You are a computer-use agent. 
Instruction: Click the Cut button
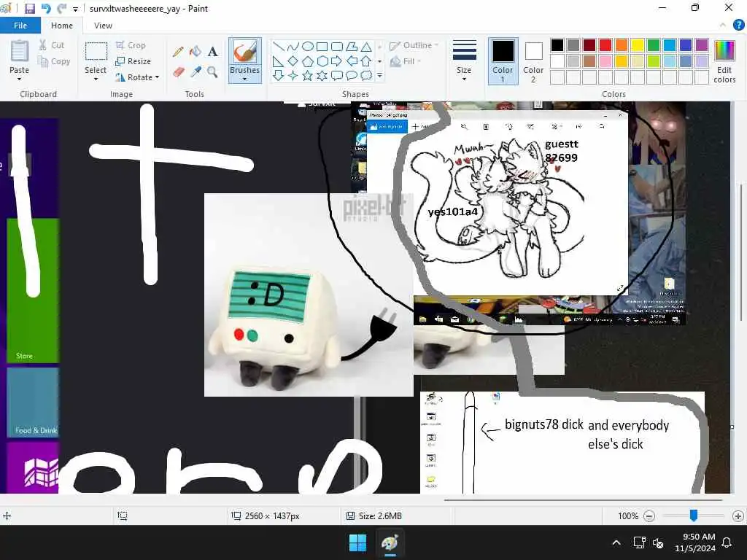click(52, 45)
